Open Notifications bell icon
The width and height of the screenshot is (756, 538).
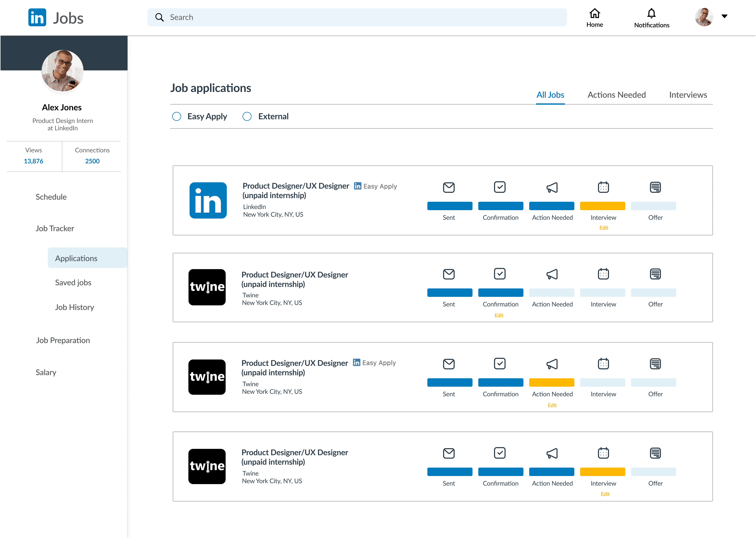click(x=651, y=13)
